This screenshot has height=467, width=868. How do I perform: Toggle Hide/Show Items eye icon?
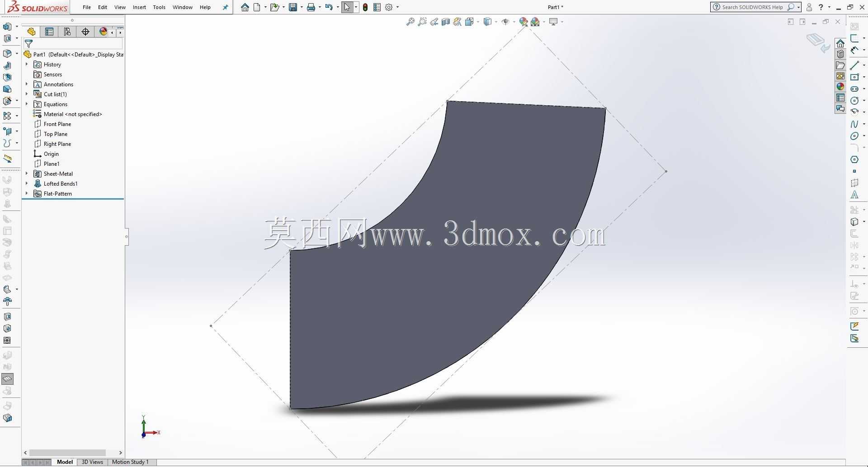coord(505,22)
